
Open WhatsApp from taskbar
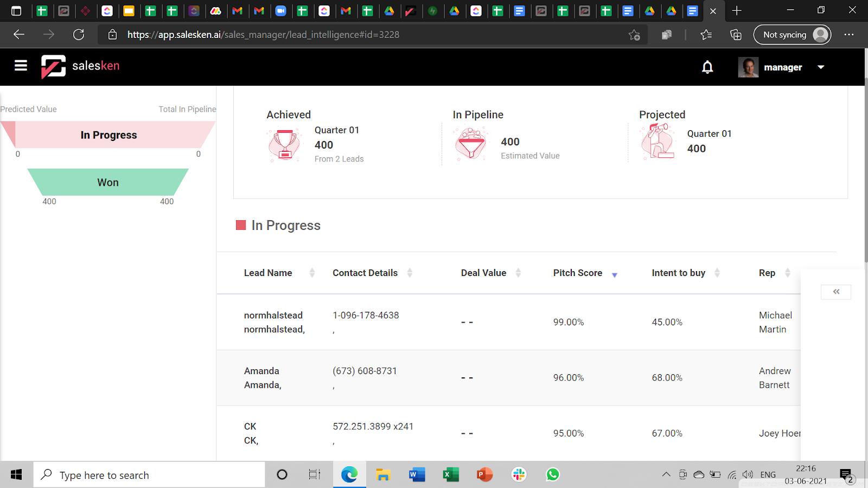point(553,475)
